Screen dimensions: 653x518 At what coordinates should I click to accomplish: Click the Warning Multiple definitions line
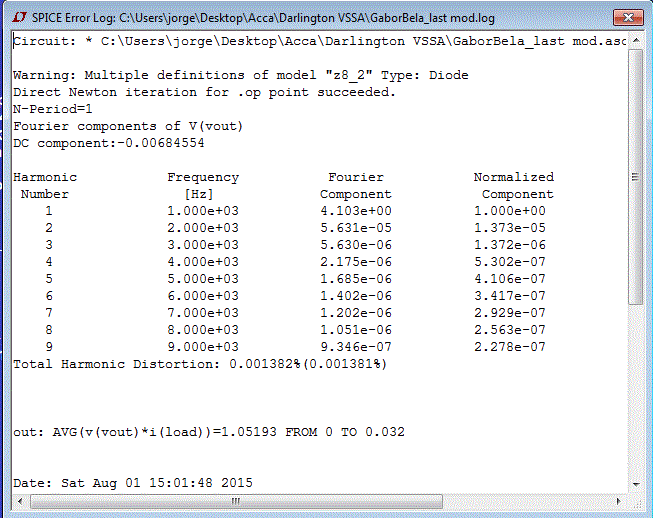[x=241, y=75]
